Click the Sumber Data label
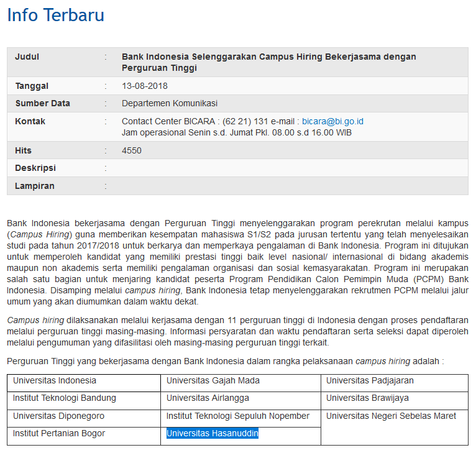This screenshot has height=458, width=476. click(x=42, y=104)
